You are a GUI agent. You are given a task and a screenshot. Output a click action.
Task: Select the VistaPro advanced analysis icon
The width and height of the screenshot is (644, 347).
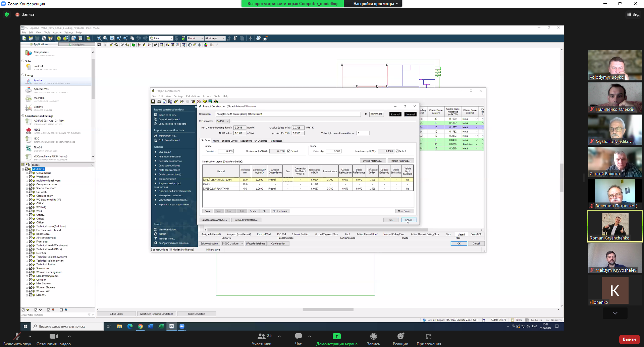point(29,108)
